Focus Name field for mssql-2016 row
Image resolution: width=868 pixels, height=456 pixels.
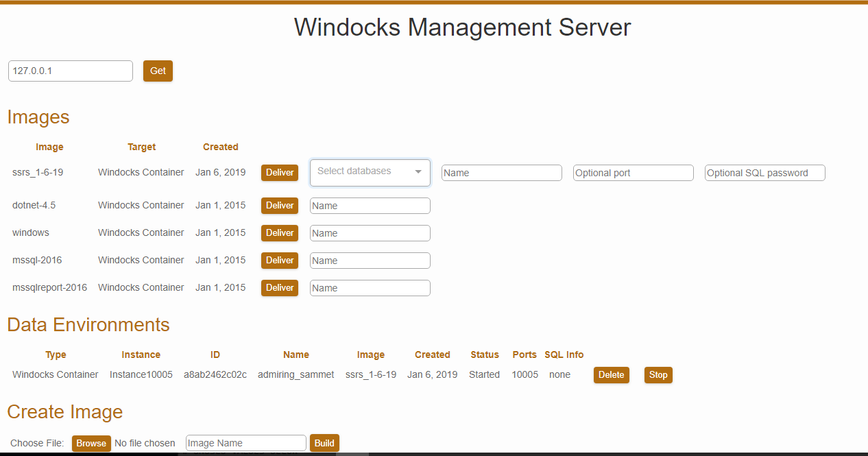click(x=370, y=261)
